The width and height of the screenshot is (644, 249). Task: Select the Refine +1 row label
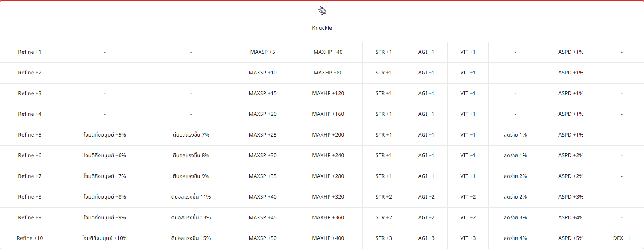[30, 52]
